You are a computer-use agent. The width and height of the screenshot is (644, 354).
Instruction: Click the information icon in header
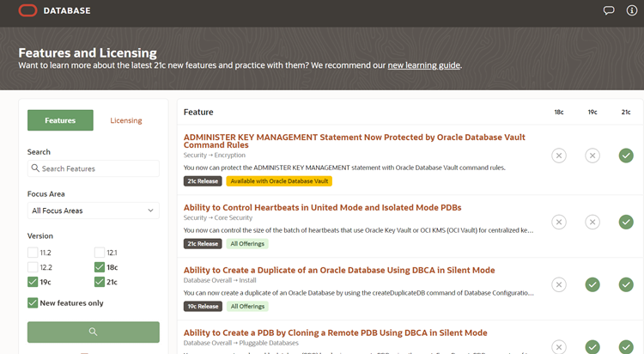(x=632, y=11)
